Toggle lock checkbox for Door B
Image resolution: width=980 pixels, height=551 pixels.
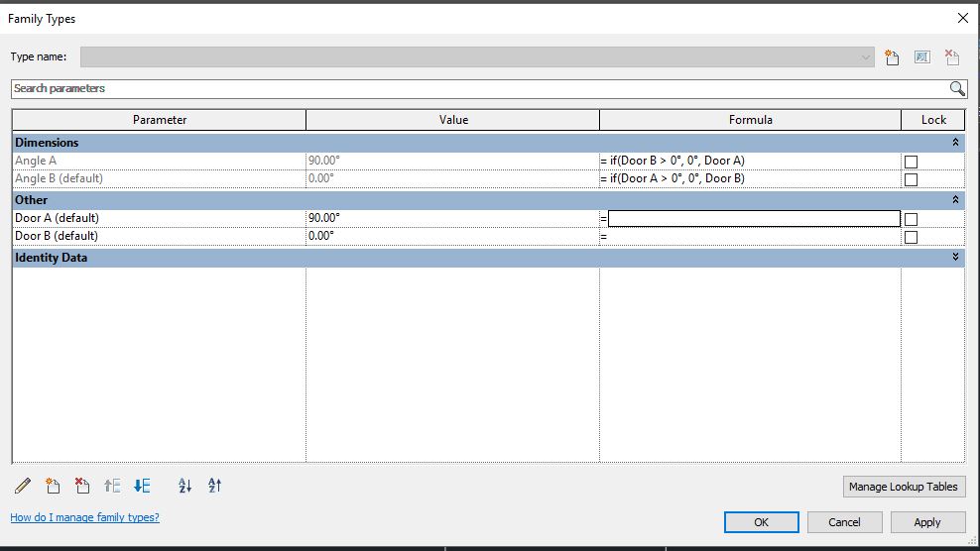911,238
